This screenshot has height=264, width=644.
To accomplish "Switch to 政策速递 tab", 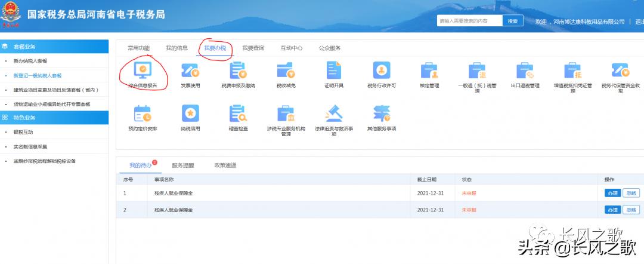I will [225, 165].
